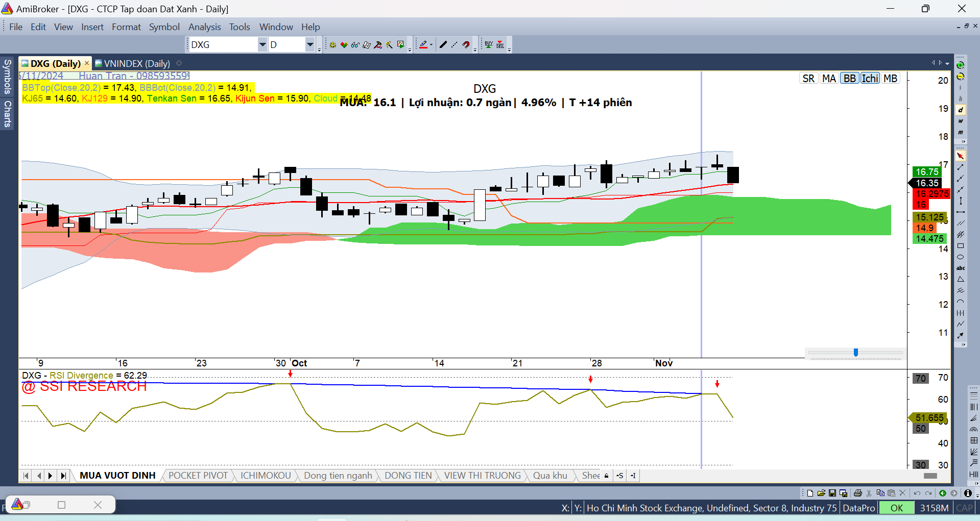Click the Print icon
This screenshot has height=521, width=980.
(x=858, y=493)
